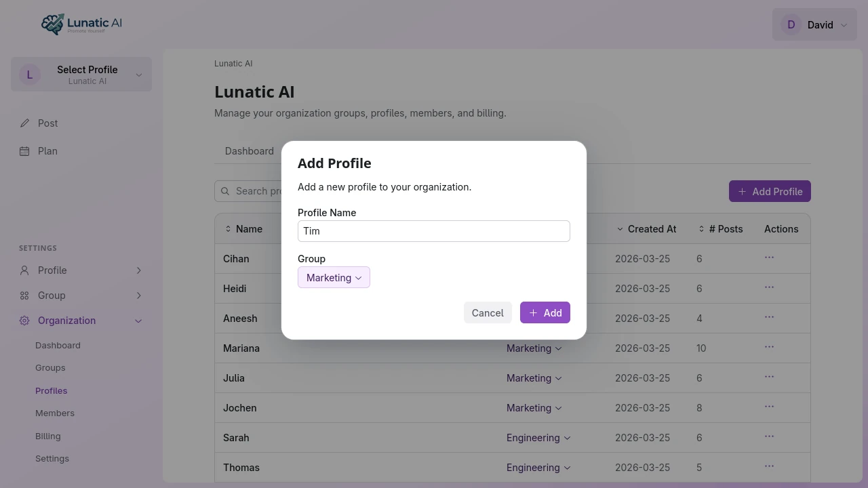
Task: Sort table by # Posts column
Action: [720, 229]
